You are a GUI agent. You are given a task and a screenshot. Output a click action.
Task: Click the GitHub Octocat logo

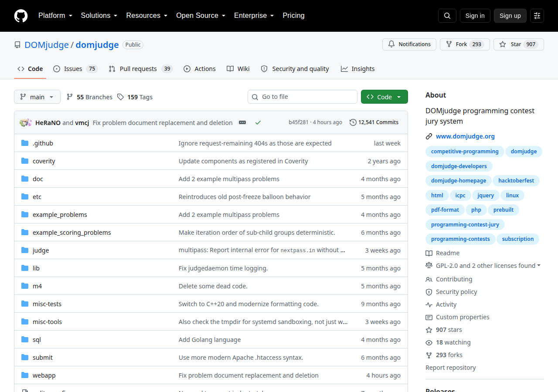[x=21, y=16]
